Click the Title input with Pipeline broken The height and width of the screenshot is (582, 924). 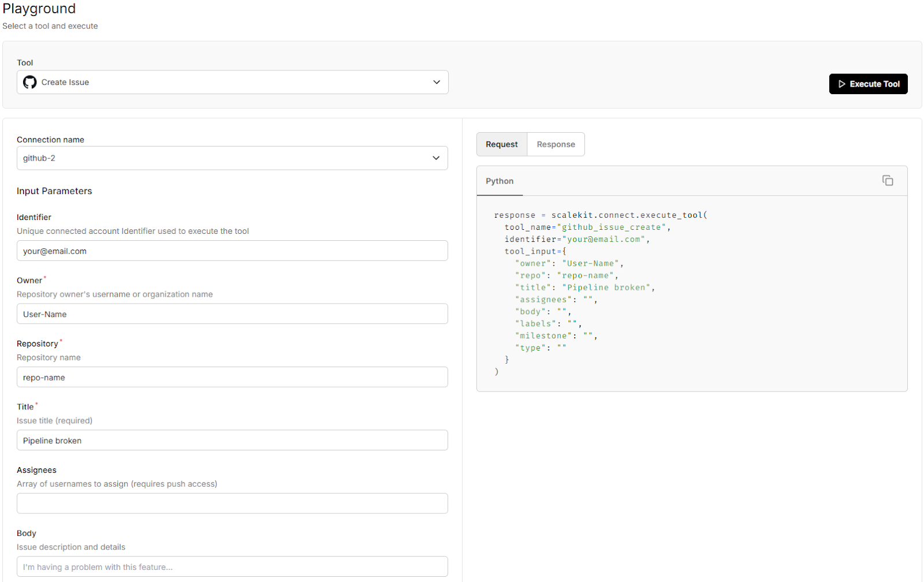pos(232,441)
